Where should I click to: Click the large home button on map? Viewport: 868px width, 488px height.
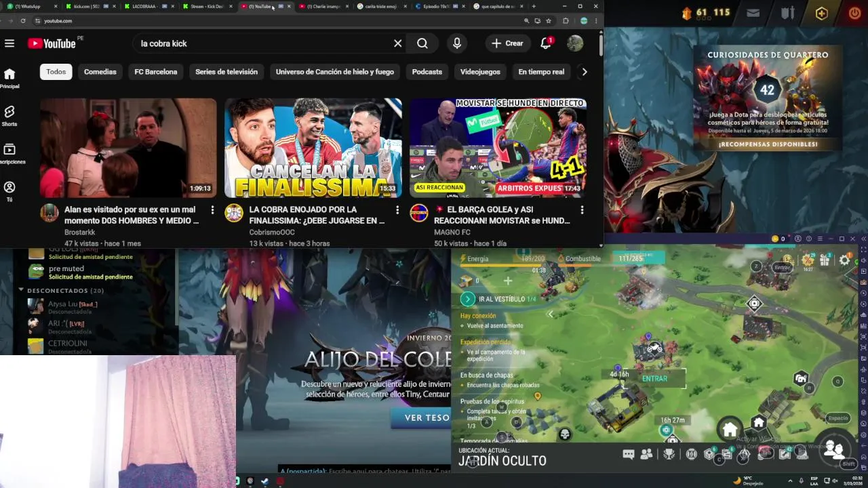click(x=730, y=429)
